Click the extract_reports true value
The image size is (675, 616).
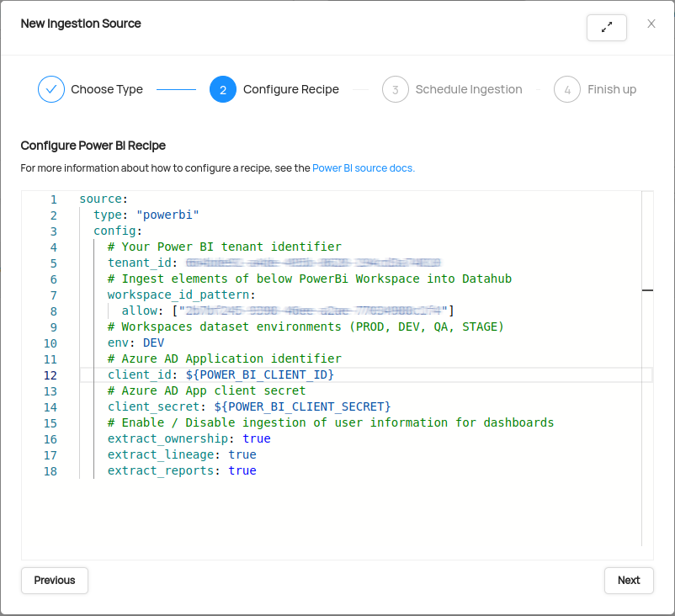[x=242, y=470]
